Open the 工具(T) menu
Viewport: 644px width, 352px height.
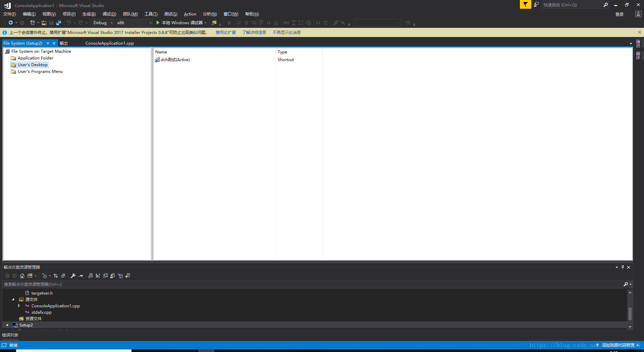click(151, 14)
